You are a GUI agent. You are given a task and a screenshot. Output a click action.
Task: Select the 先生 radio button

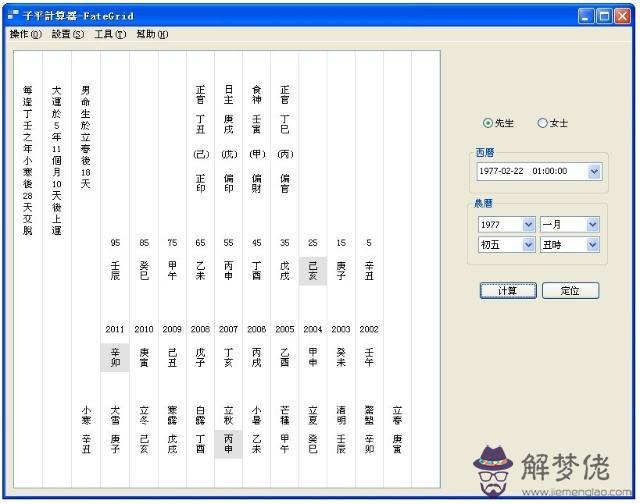pyautogui.click(x=488, y=123)
